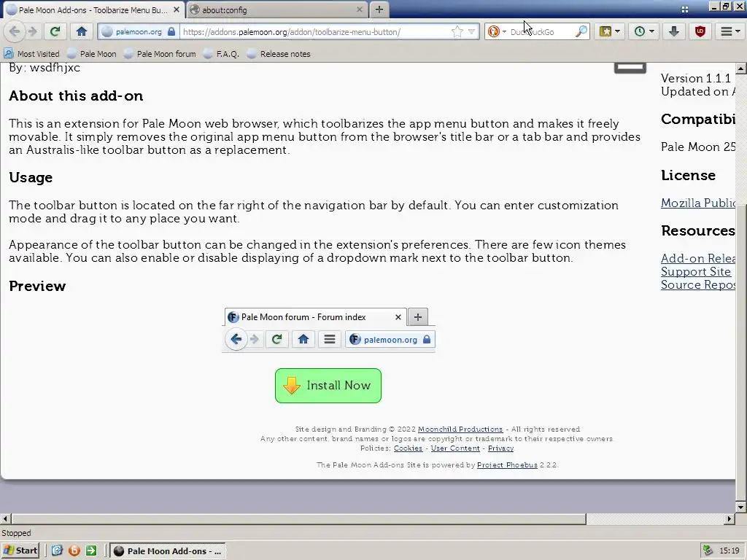Screen dimensions: 747x560
Task: Click the list-all-tabs grid icon in title bar
Action: [684, 9]
